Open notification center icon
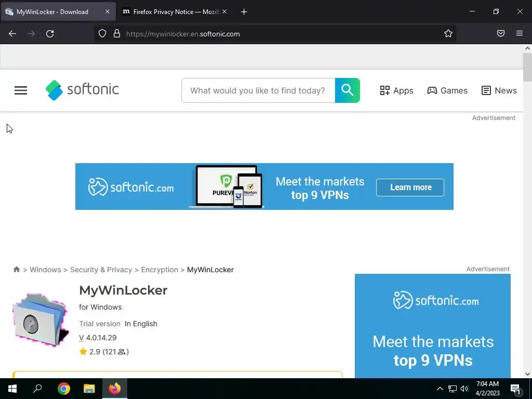The height and width of the screenshot is (399, 532). point(515,389)
